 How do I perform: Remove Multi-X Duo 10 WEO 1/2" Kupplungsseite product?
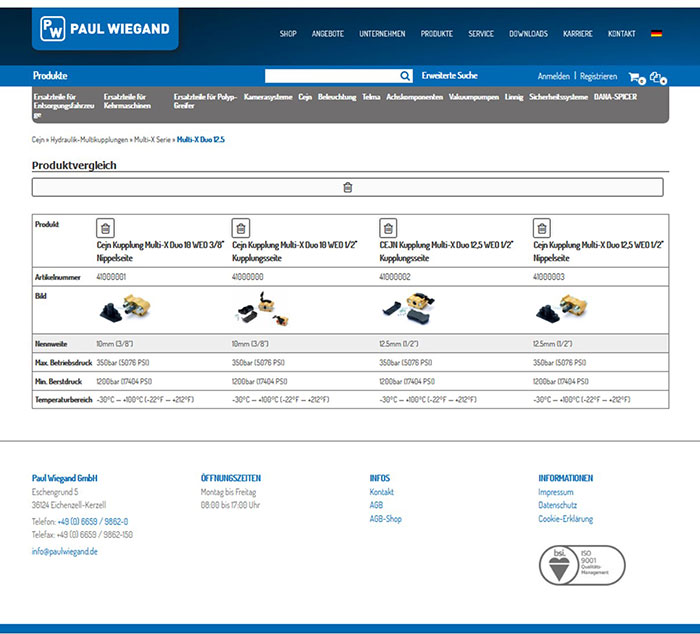[x=241, y=228]
